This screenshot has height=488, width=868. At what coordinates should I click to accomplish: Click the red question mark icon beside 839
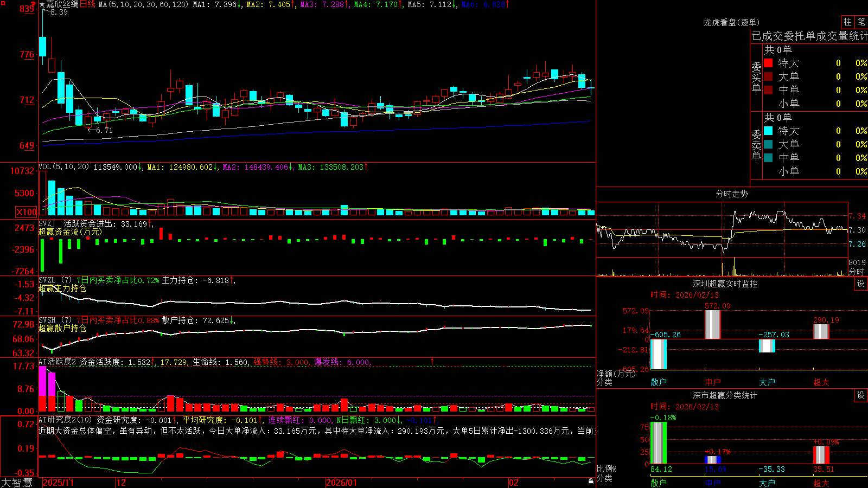(33, 4)
